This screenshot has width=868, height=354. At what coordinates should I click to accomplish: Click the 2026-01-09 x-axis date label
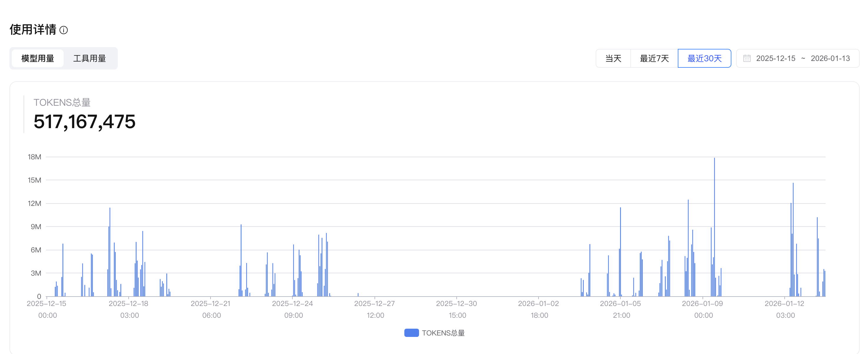coord(702,303)
